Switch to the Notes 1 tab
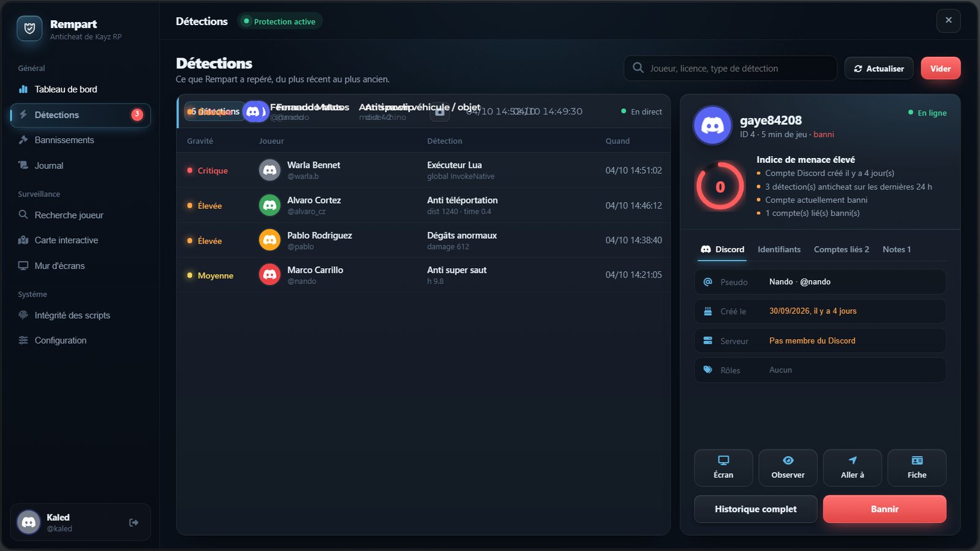The height and width of the screenshot is (551, 980). point(897,250)
